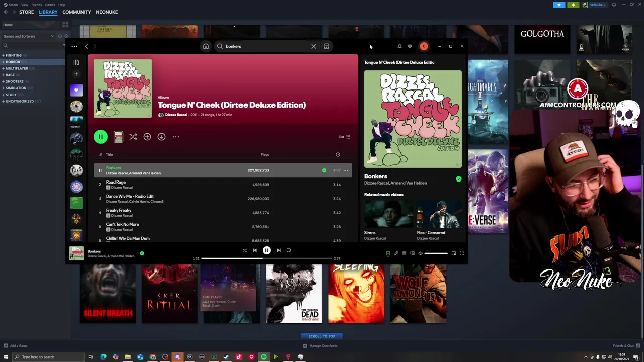This screenshot has height=362, width=644.
Task: Create a new playlist with the plus icon
Action: (x=76, y=74)
